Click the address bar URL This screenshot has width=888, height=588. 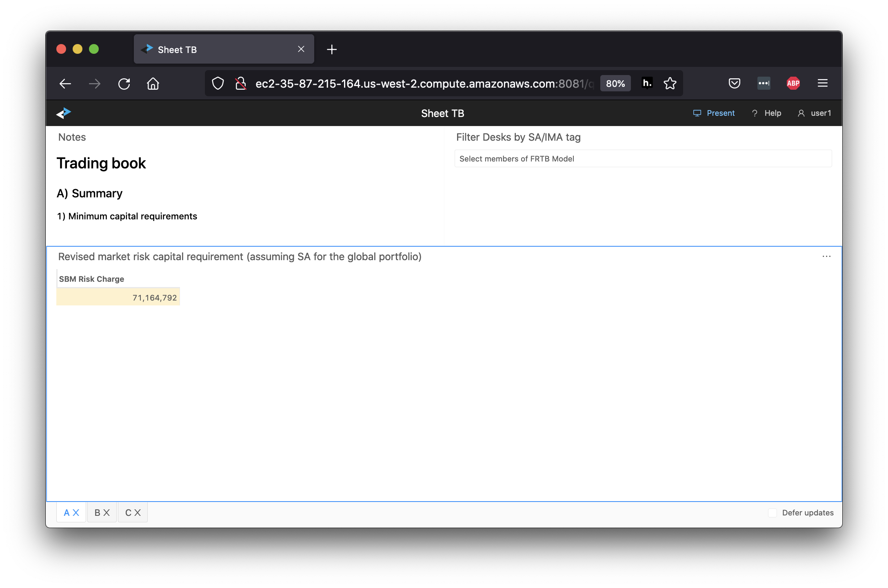pos(424,84)
